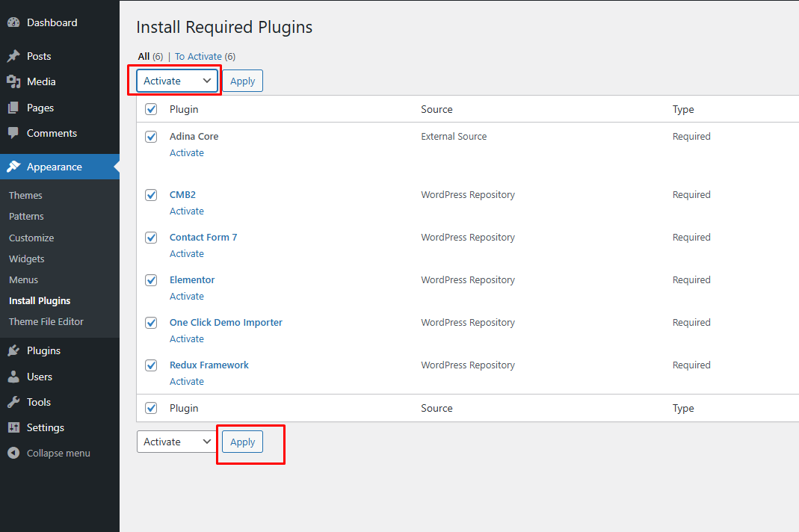
Task: Select the To Activate (6) filter link
Action: [x=206, y=57]
